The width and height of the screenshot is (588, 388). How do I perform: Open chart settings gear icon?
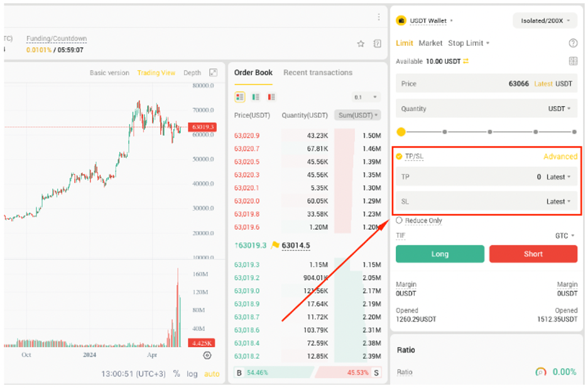point(207,355)
